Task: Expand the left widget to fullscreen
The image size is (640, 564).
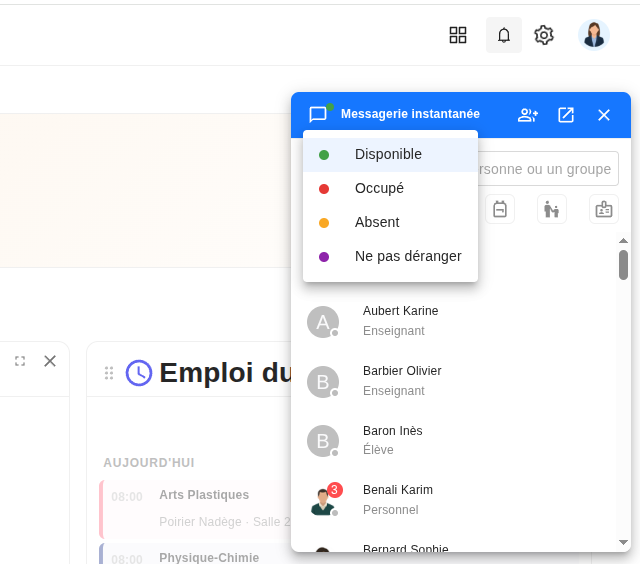Action: click(x=20, y=361)
